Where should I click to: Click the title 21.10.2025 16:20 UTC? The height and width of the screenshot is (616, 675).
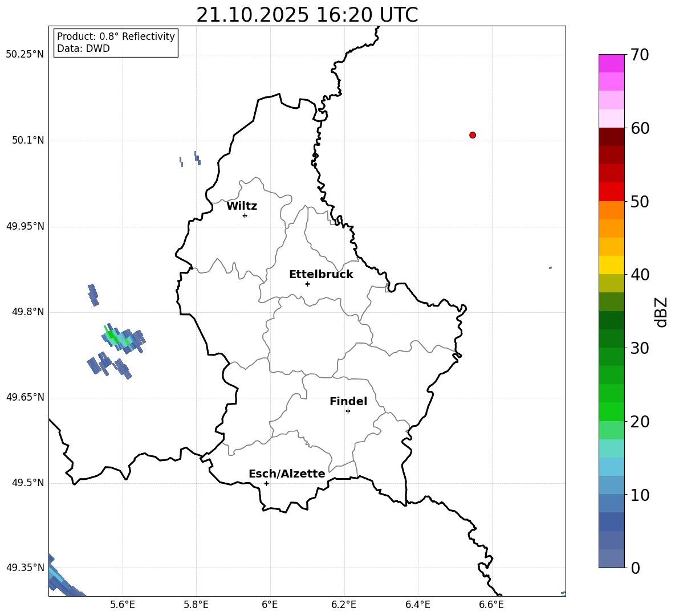(307, 15)
